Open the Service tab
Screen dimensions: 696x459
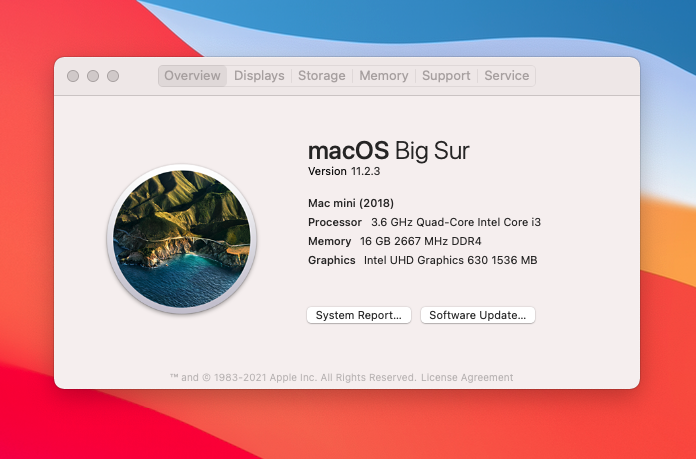[x=506, y=76]
